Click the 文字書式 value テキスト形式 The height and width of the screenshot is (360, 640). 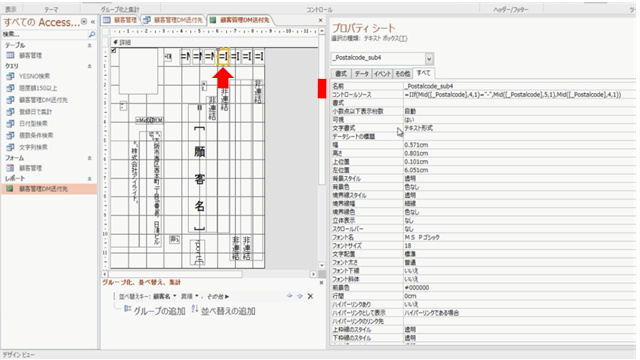tap(519, 128)
